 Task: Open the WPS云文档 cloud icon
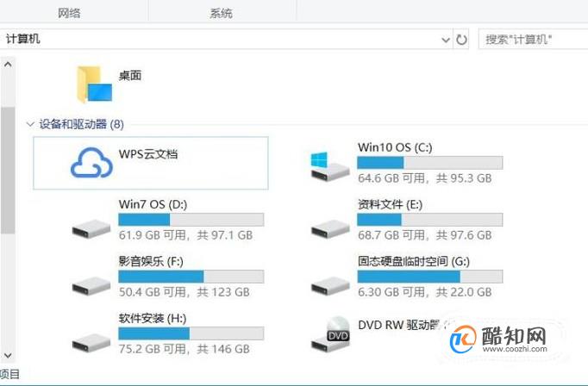[91, 163]
